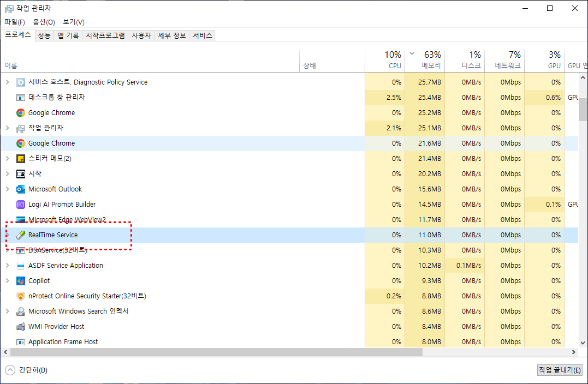Select the Microsoft Edge WebView2 row
This screenshot has height=384, width=588.
click(x=289, y=219)
